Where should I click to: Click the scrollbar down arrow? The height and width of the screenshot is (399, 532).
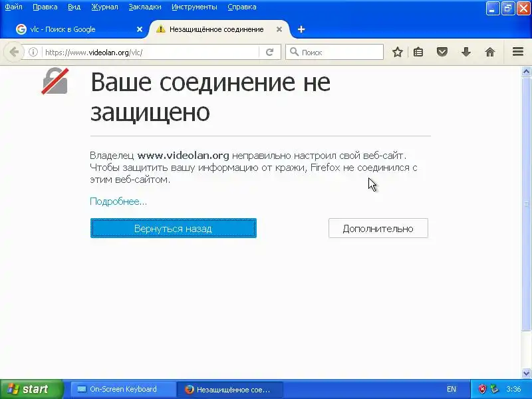click(526, 373)
